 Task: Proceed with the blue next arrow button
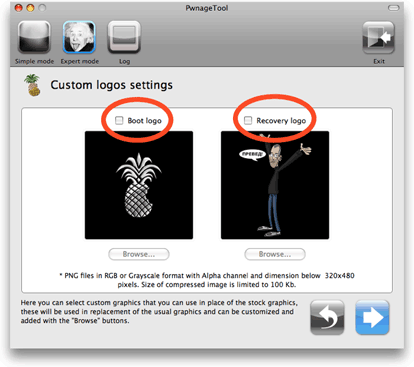(x=372, y=317)
